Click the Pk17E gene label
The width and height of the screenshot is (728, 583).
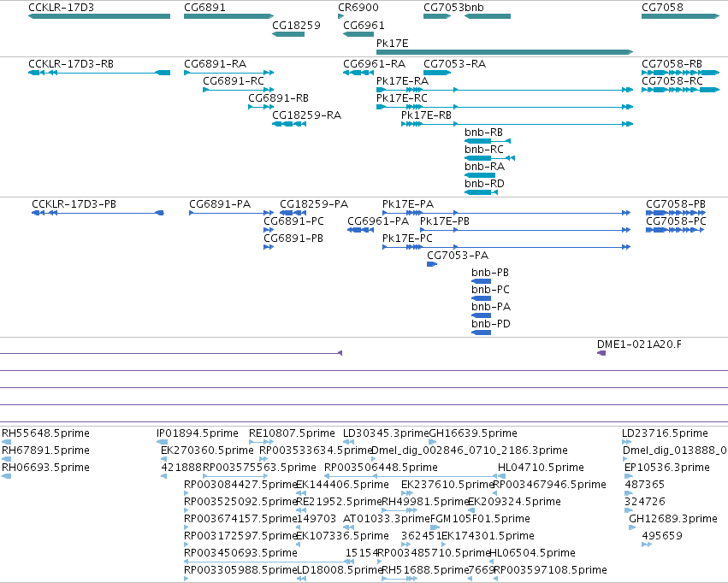point(393,43)
